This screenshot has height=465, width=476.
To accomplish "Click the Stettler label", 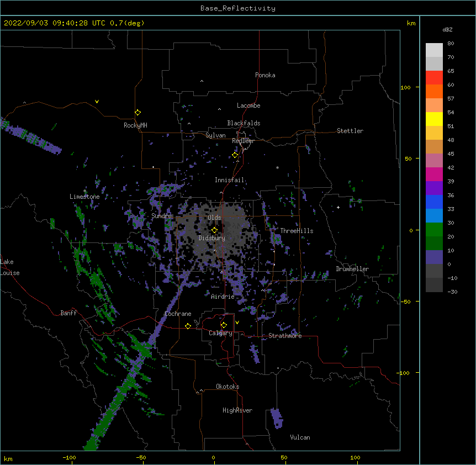I will [x=350, y=131].
